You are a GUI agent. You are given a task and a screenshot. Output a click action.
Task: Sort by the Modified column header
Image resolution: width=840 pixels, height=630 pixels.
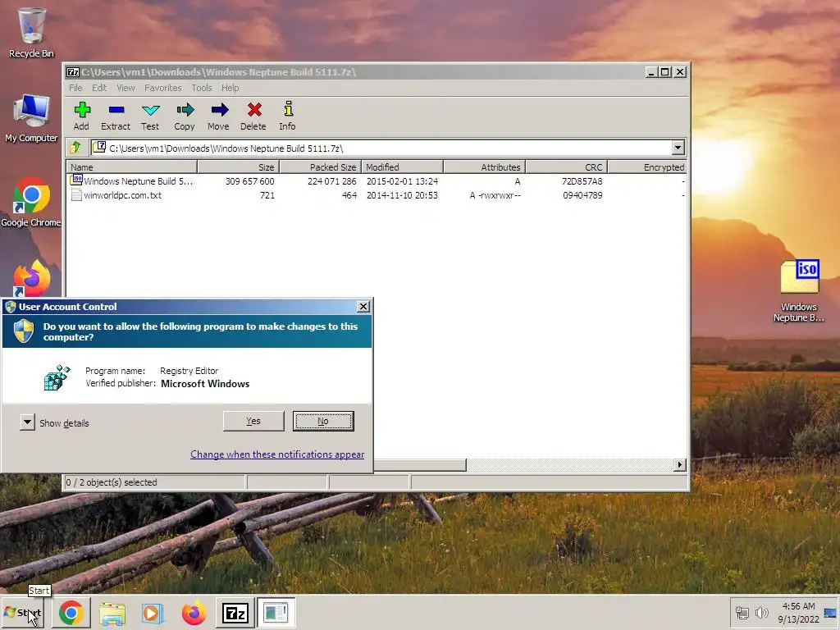pos(402,167)
